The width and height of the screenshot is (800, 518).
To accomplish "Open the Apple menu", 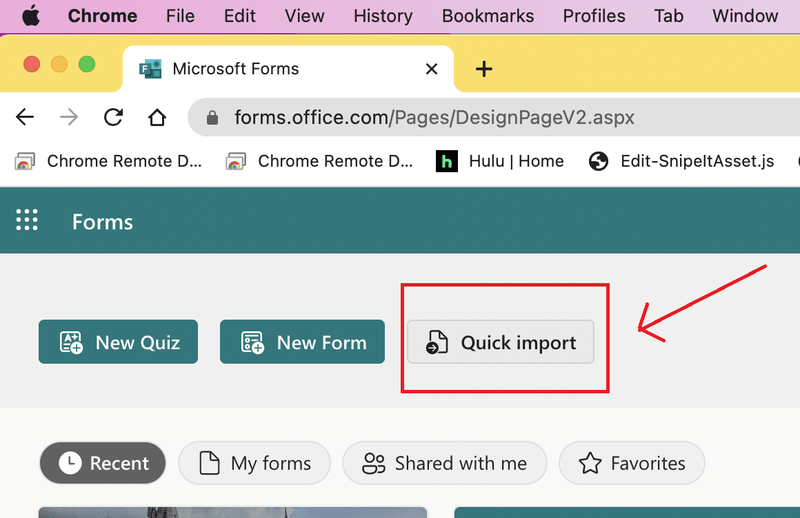I will [31, 16].
